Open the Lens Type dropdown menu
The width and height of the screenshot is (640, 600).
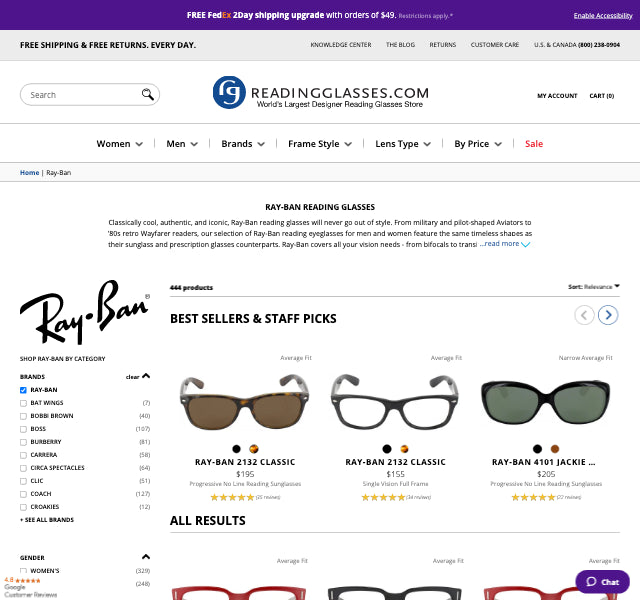point(403,144)
